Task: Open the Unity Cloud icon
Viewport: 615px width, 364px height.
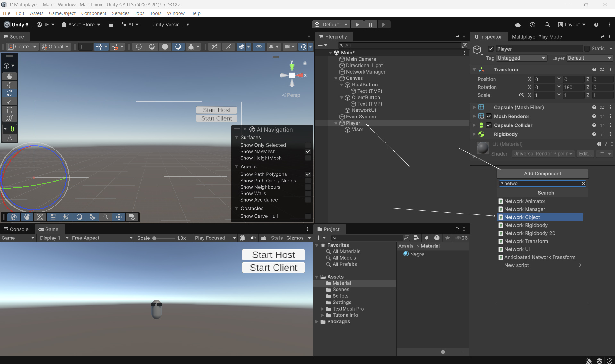Action: [x=518, y=25]
